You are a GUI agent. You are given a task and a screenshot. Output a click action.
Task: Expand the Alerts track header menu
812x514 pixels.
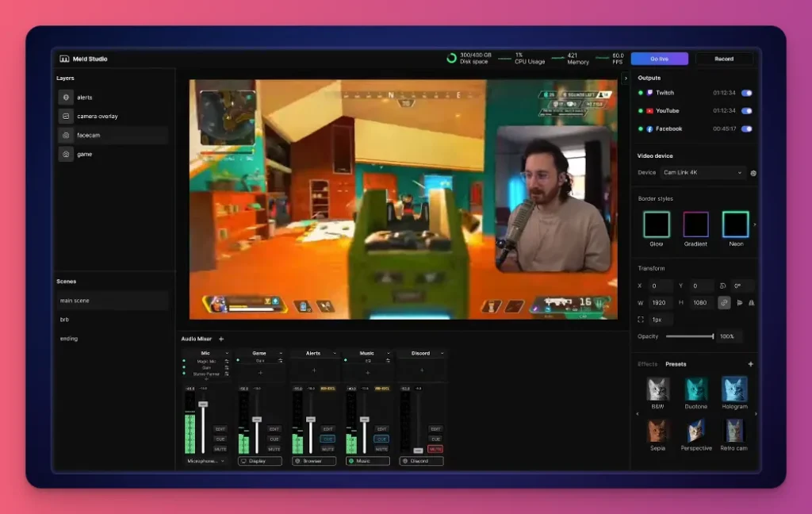335,354
